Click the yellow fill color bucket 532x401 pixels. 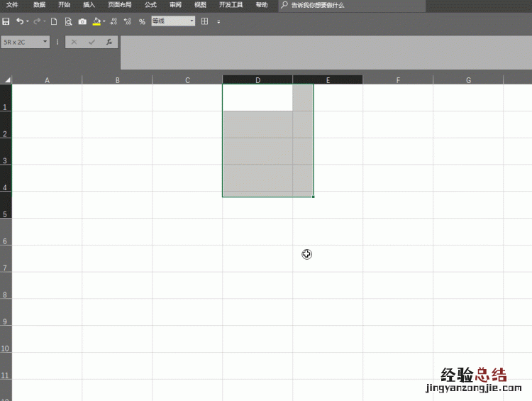[96, 21]
